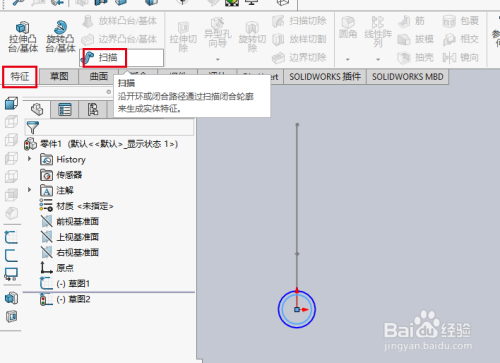Switch to the 曲面 Surfaces tab

click(x=98, y=77)
